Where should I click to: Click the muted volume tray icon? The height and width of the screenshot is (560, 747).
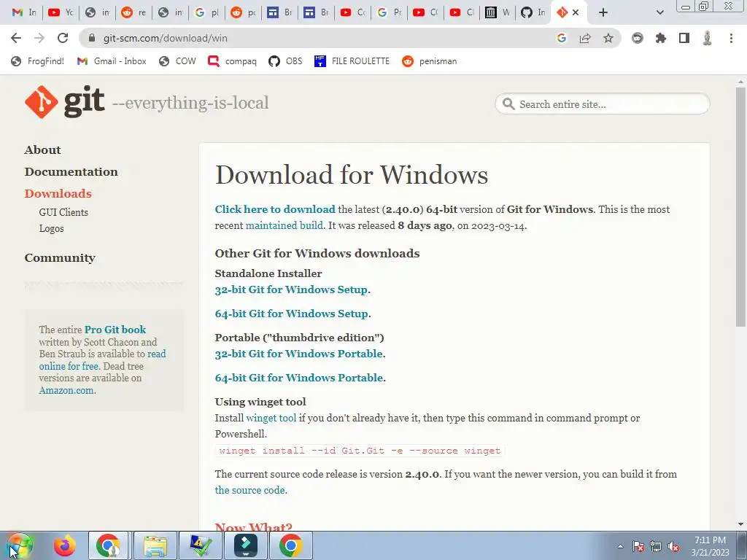(x=673, y=547)
